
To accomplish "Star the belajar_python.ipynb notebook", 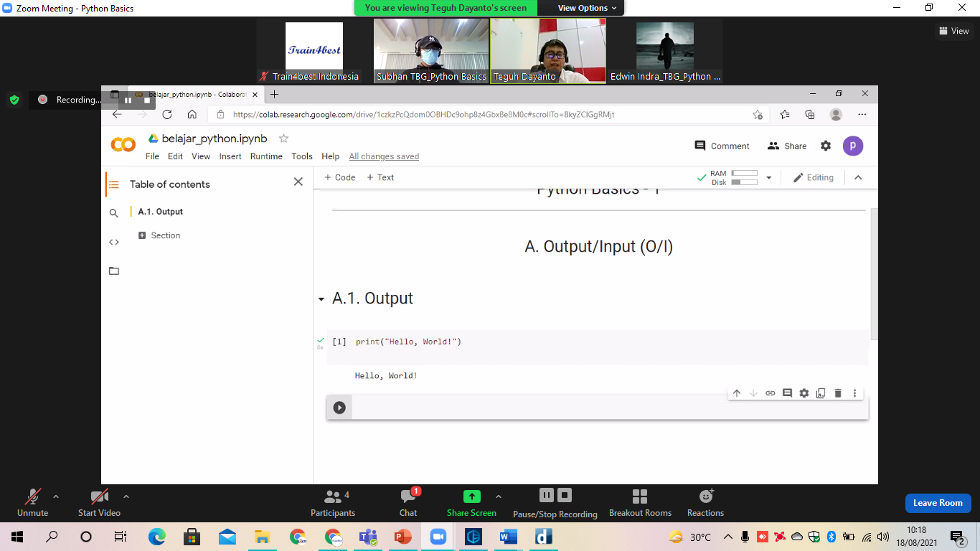I will tap(283, 138).
